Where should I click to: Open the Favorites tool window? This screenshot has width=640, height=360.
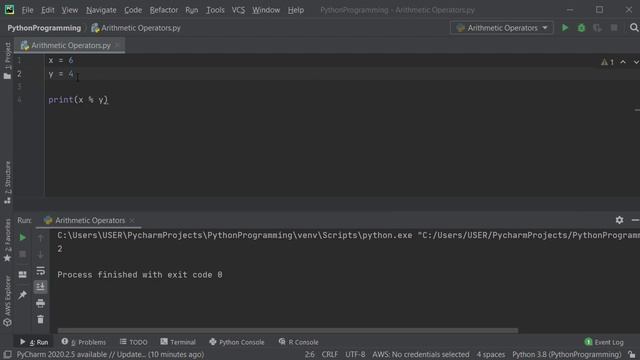coord(7,240)
